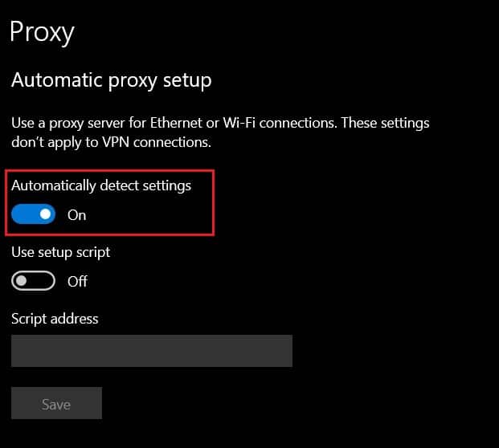Turn off the Automatically detect settings toggle

point(33,214)
